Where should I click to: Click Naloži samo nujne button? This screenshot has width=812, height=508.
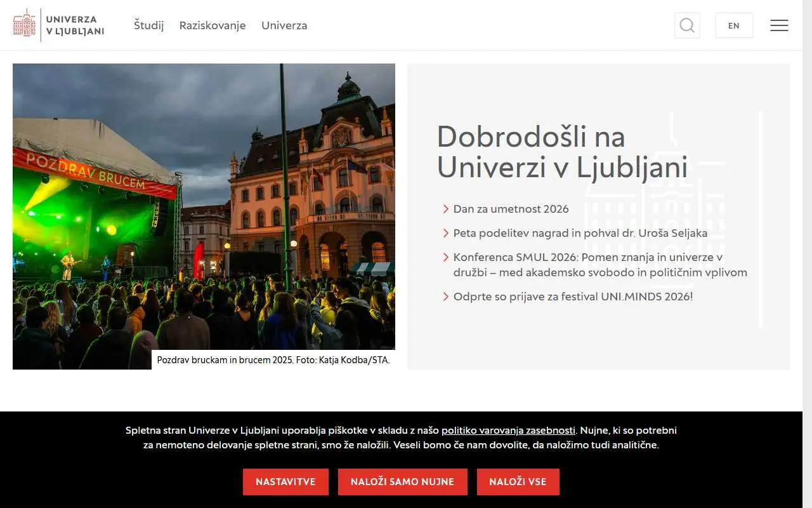pyautogui.click(x=403, y=482)
